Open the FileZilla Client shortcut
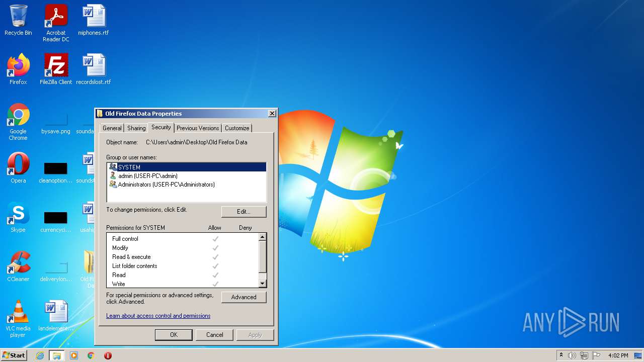This screenshot has height=362, width=644. point(56,69)
